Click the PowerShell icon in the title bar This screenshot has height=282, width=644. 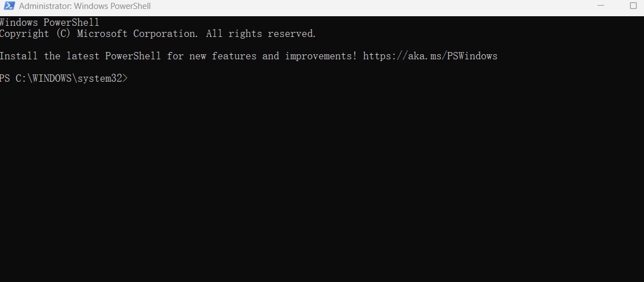pos(9,6)
